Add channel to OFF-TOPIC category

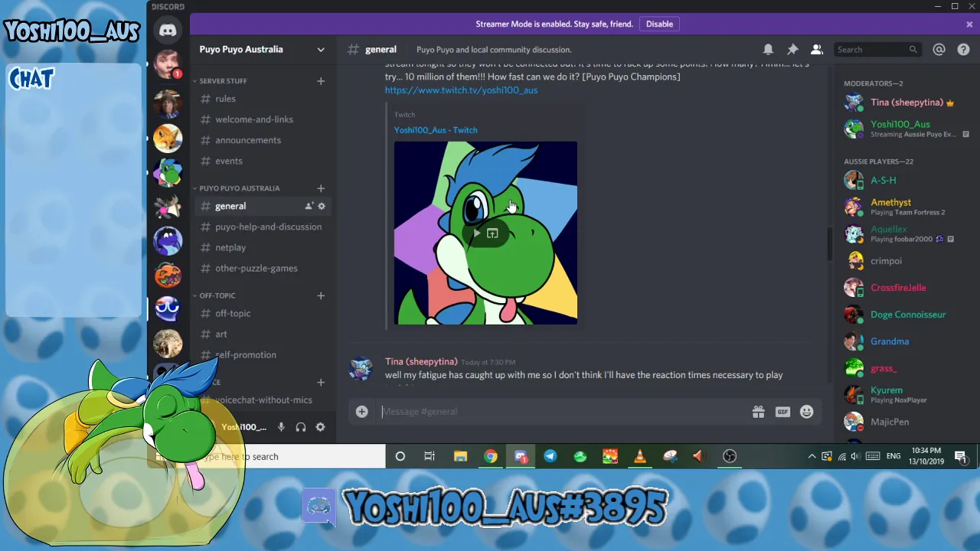[x=321, y=295]
